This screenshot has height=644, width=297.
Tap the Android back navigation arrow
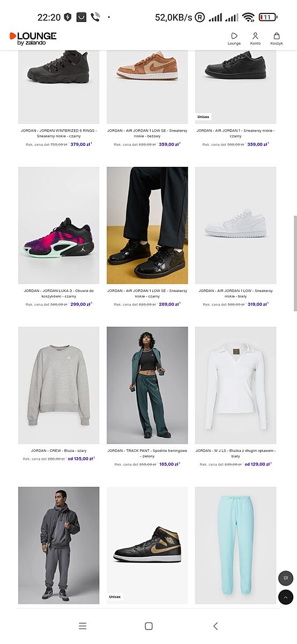(216, 626)
